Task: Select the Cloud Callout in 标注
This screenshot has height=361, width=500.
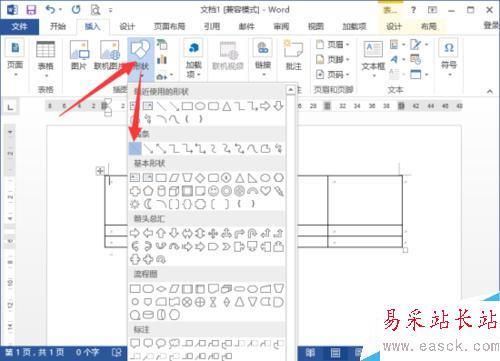Action: click(x=174, y=343)
